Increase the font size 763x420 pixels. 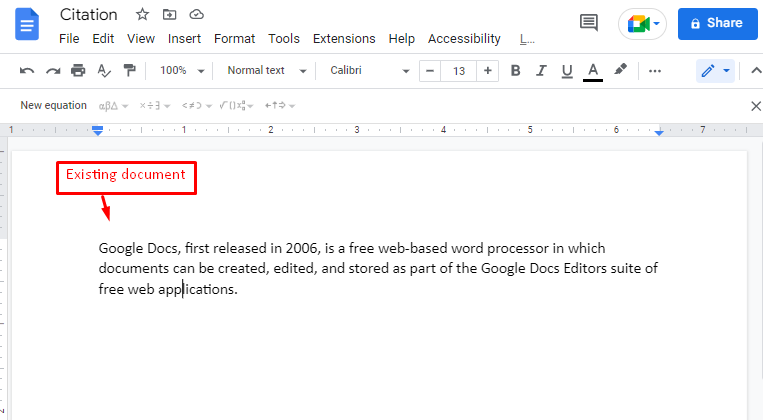click(488, 71)
